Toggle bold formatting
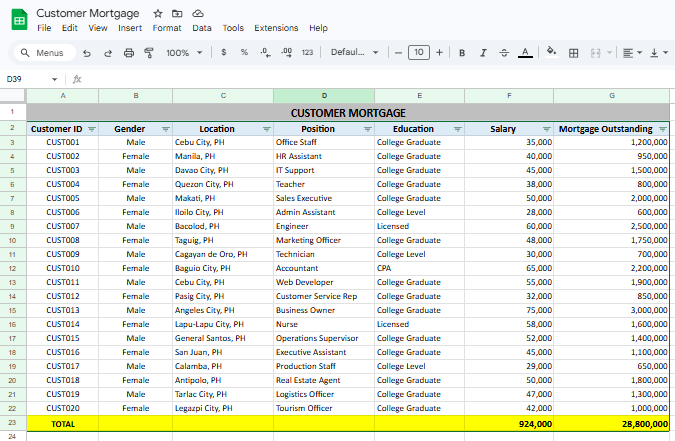The image size is (675, 441). pos(462,53)
